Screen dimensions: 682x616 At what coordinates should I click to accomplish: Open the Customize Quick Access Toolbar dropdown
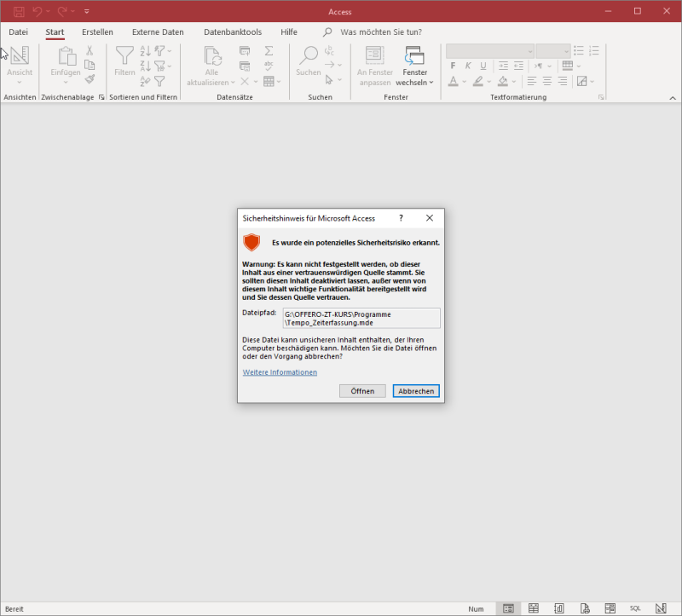point(87,11)
